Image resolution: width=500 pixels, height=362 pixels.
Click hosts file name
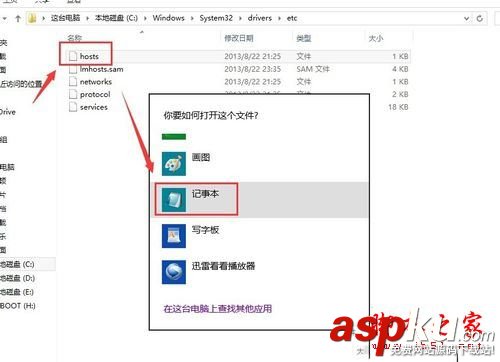pyautogui.click(x=89, y=56)
